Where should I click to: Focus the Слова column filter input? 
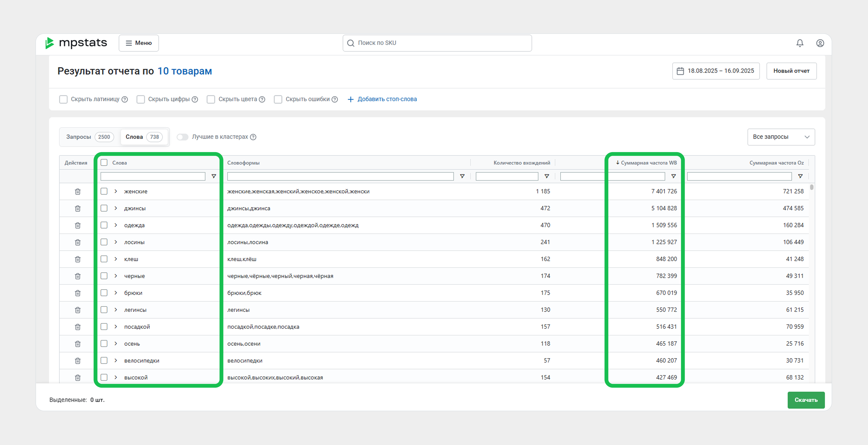tap(153, 176)
